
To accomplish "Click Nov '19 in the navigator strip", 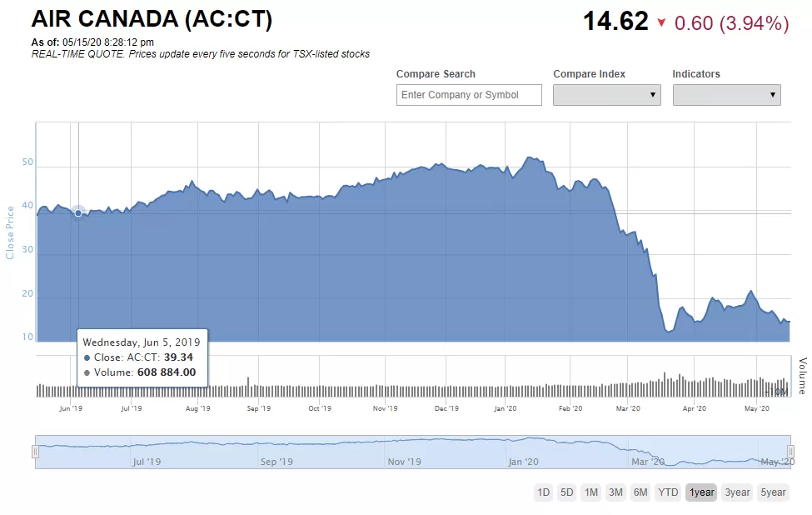I will (405, 461).
